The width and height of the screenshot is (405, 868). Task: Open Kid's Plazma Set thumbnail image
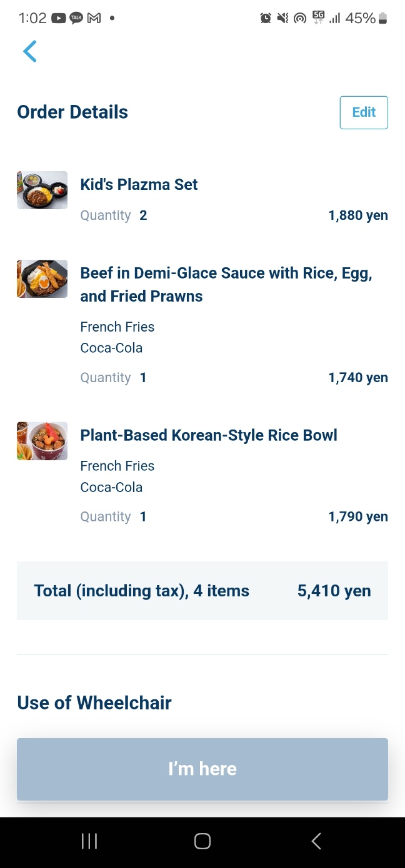pyautogui.click(x=42, y=190)
